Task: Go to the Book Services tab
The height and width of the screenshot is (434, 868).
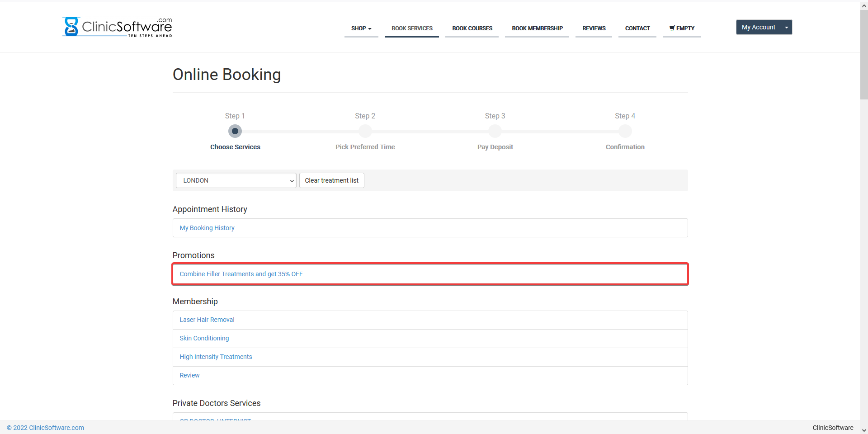Action: 412,28
